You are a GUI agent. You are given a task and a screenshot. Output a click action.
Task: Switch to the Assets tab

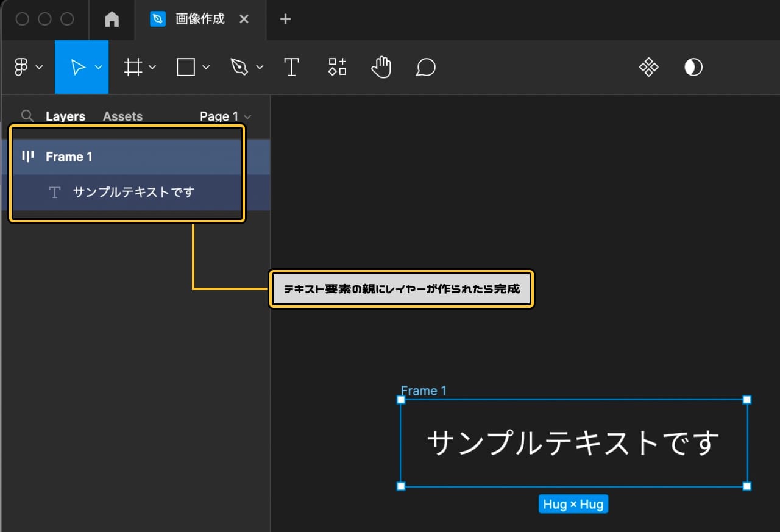122,116
